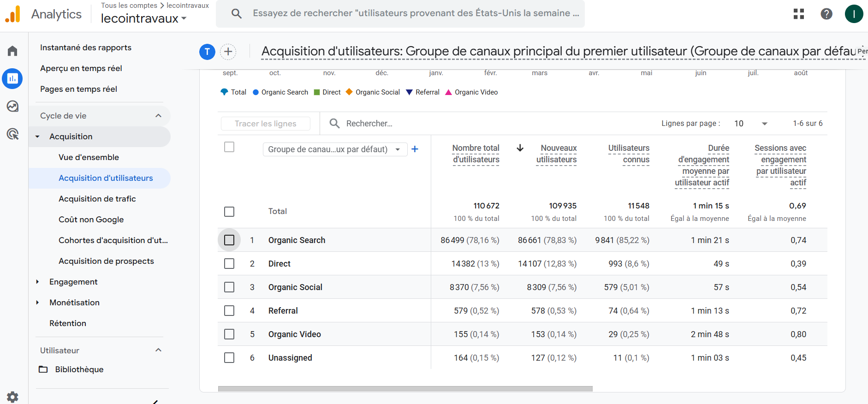868x404 pixels.
Task: Open the Google apps grid icon
Action: [799, 14]
